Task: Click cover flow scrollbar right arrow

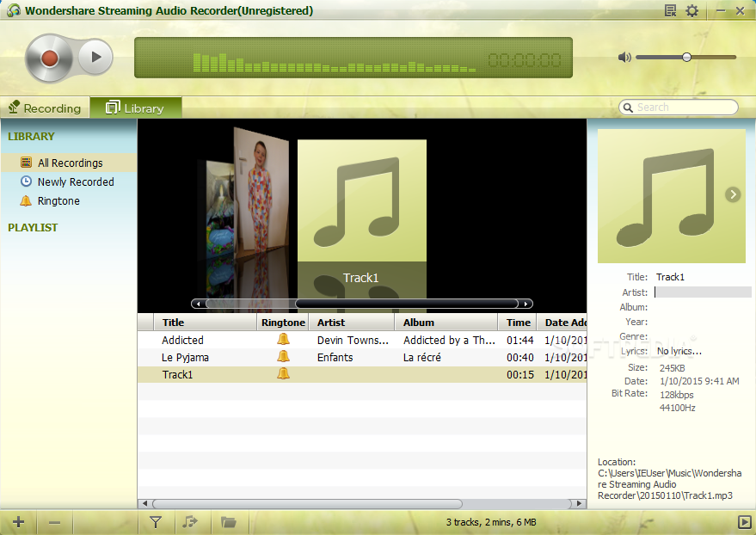Action: click(526, 304)
